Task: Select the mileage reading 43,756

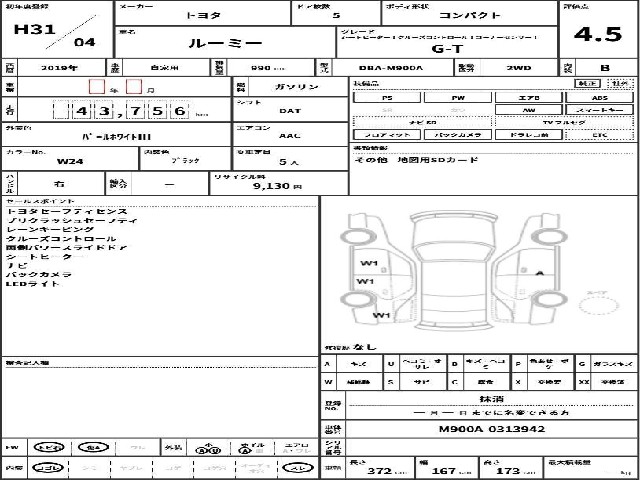Action: click(121, 111)
